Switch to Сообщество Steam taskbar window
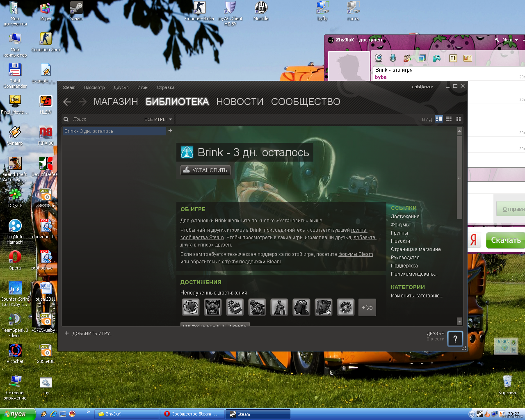This screenshot has width=525, height=420. pos(192,414)
